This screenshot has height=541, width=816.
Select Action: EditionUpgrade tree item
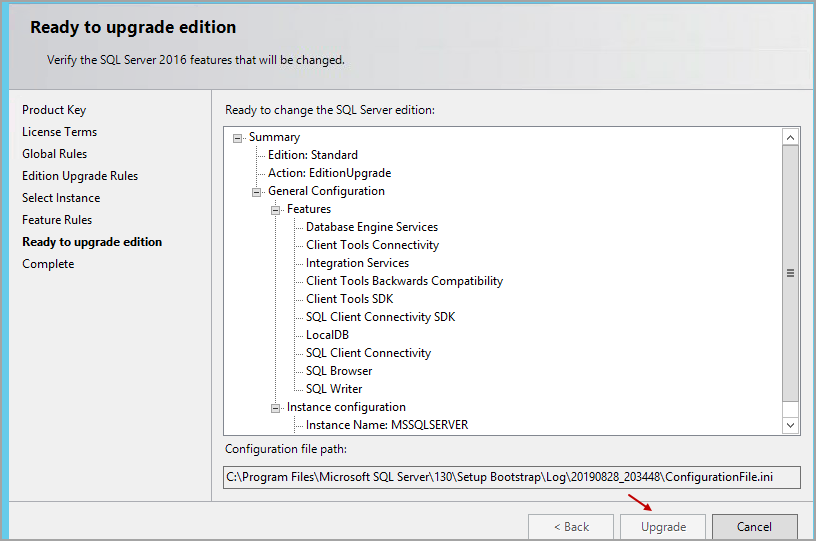[329, 173]
